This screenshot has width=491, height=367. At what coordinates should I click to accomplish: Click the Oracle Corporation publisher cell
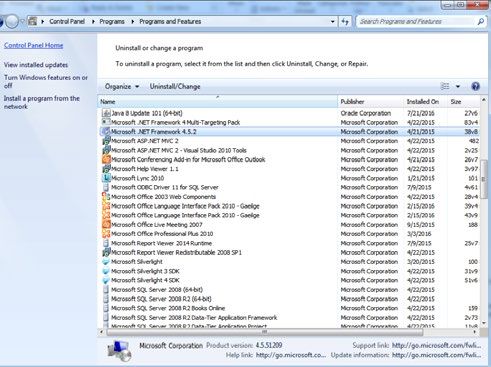[x=366, y=113]
